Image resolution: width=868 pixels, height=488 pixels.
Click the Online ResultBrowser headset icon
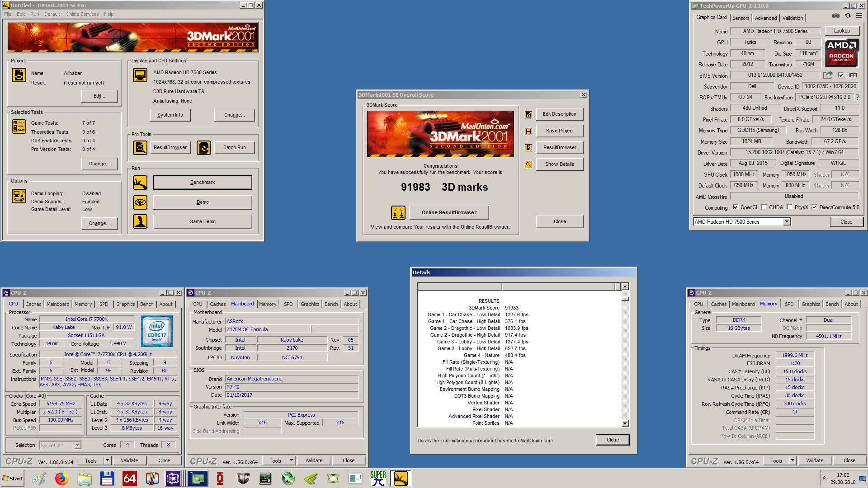coord(398,212)
